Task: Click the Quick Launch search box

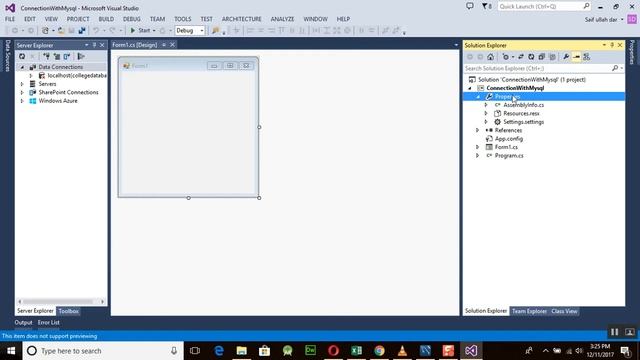Action: tap(544, 6)
